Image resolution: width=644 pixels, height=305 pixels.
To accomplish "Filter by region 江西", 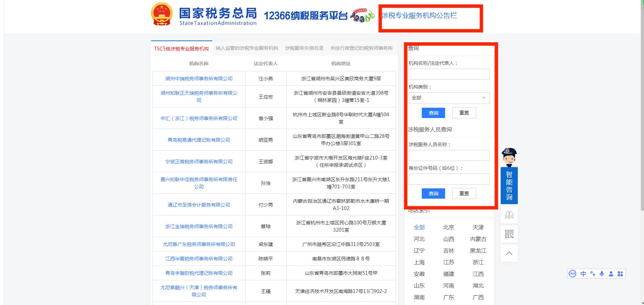I will pos(478,274).
